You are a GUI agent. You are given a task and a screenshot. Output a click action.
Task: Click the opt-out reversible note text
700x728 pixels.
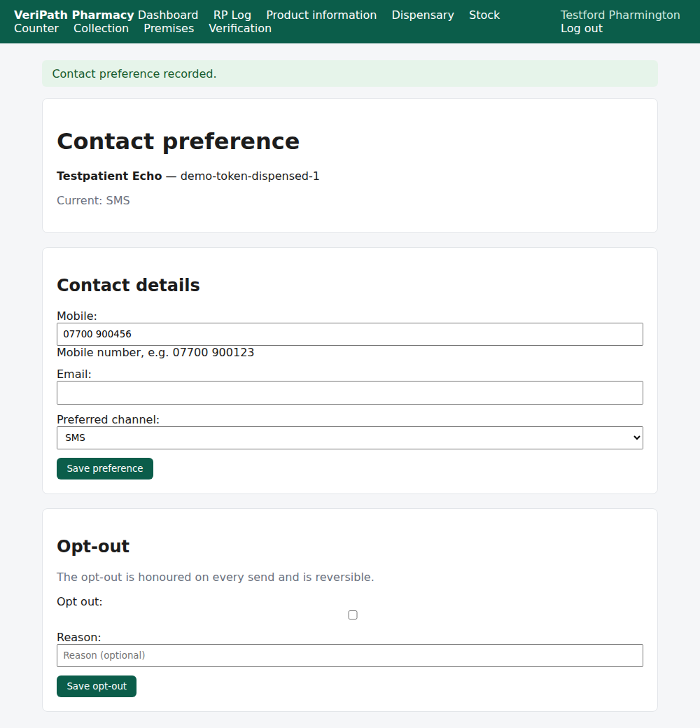point(216,577)
